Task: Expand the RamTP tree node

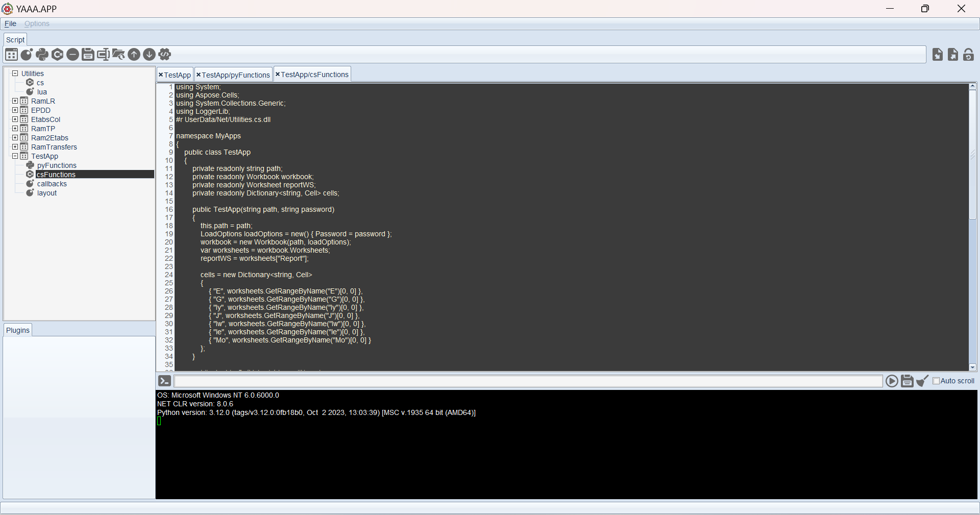Action: [x=15, y=129]
